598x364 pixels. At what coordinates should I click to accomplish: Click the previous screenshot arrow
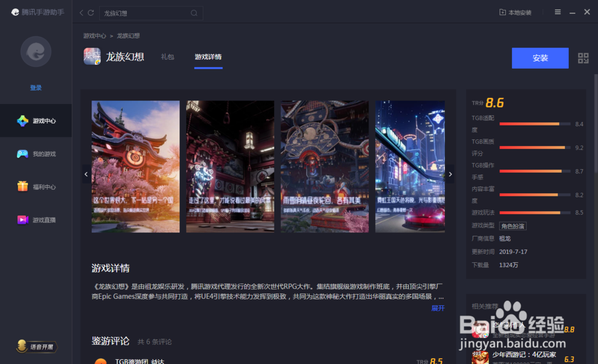[86, 174]
